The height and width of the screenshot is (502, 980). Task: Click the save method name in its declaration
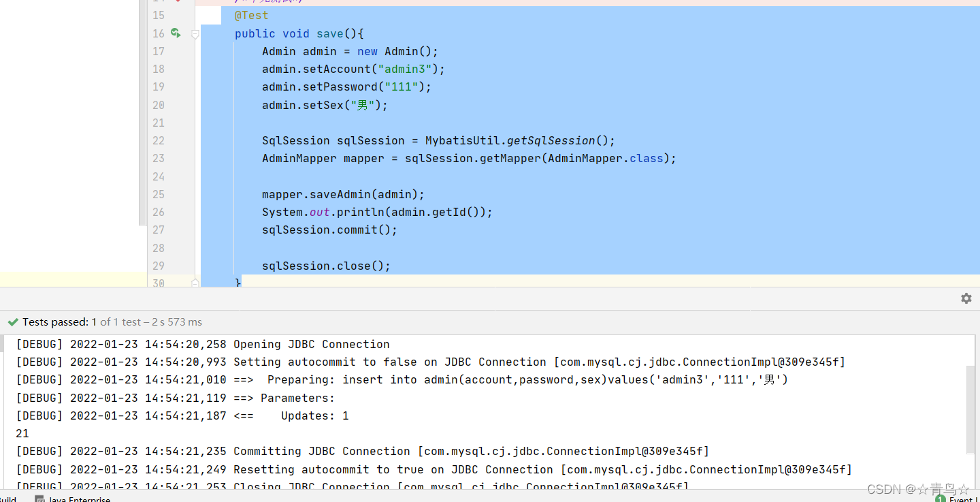point(330,33)
